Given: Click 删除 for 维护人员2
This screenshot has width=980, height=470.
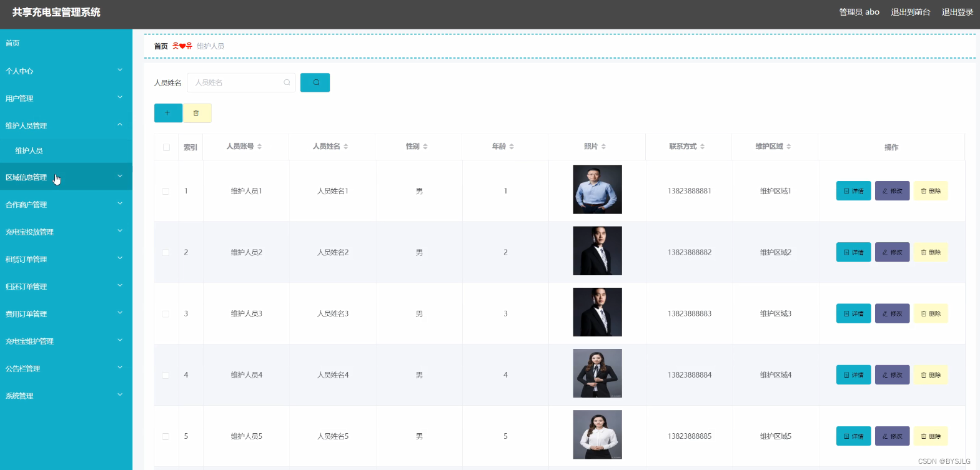Looking at the screenshot, I should click(x=931, y=252).
